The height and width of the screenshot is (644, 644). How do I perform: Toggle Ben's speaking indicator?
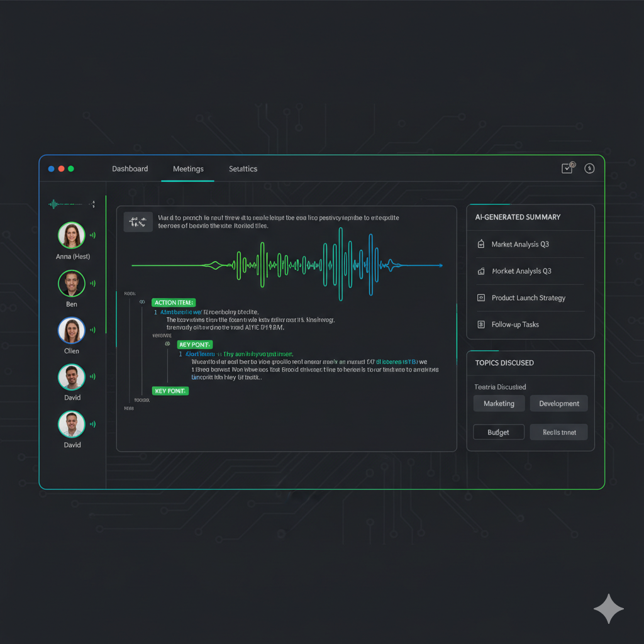[x=92, y=282]
